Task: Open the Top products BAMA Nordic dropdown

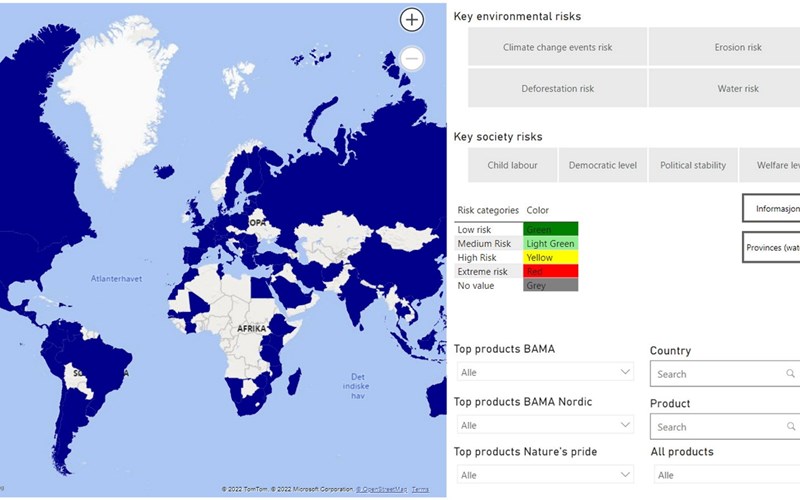Action: click(545, 425)
